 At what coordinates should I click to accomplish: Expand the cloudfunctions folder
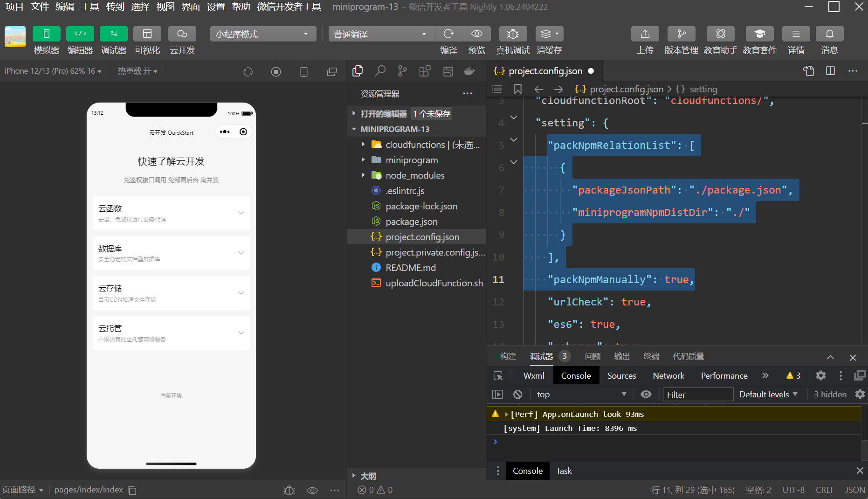coord(363,145)
